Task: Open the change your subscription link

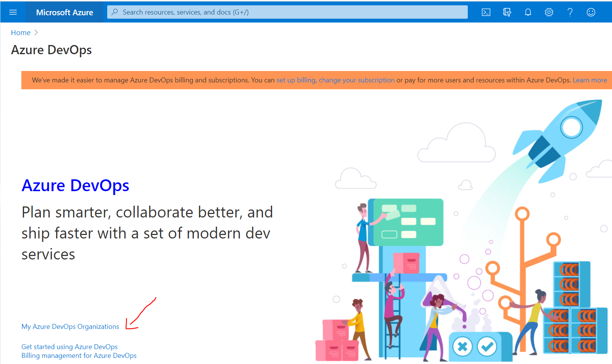Action: pos(356,80)
